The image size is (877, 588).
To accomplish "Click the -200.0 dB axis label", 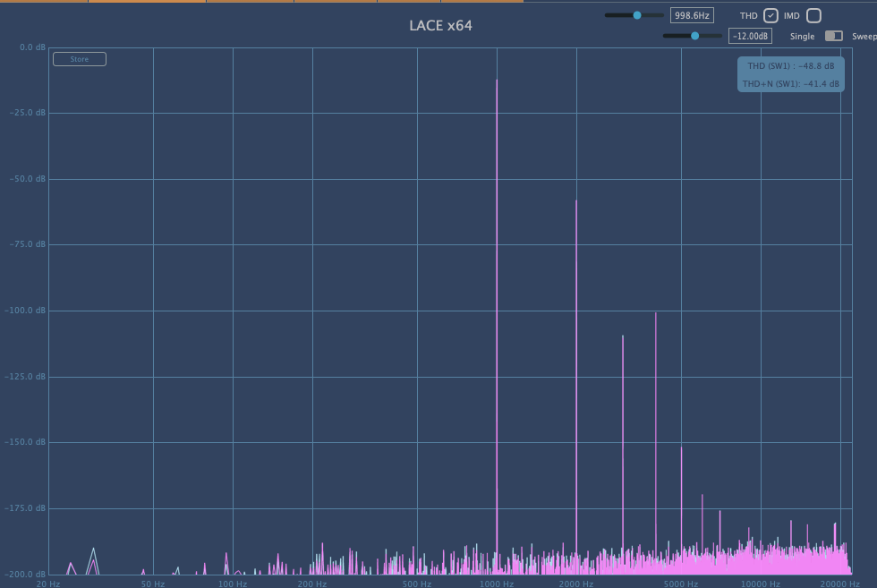I will (x=25, y=574).
